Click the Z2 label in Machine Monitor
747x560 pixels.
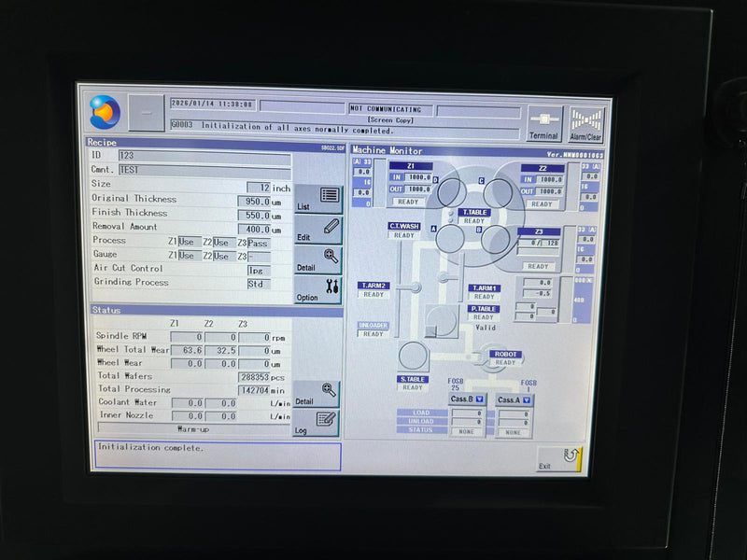[543, 168]
